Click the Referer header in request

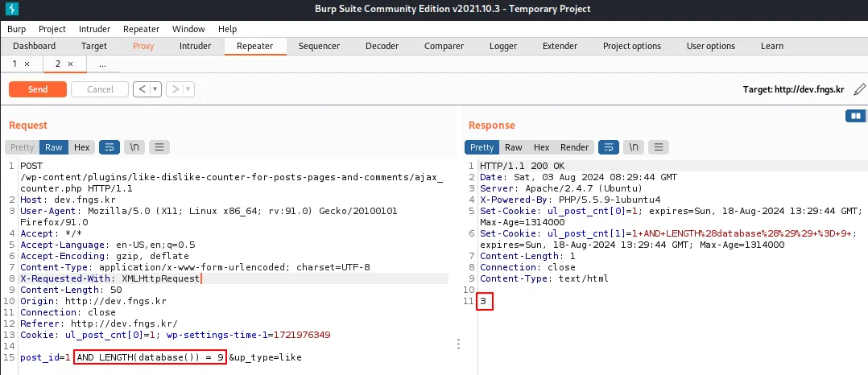[99, 323]
